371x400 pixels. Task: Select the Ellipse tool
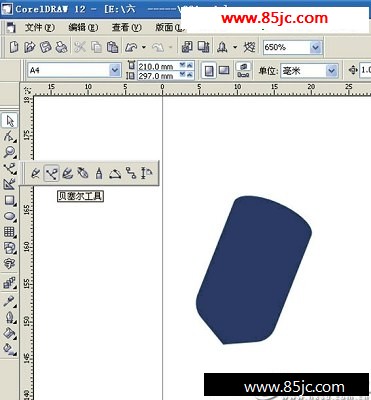tap(10, 216)
